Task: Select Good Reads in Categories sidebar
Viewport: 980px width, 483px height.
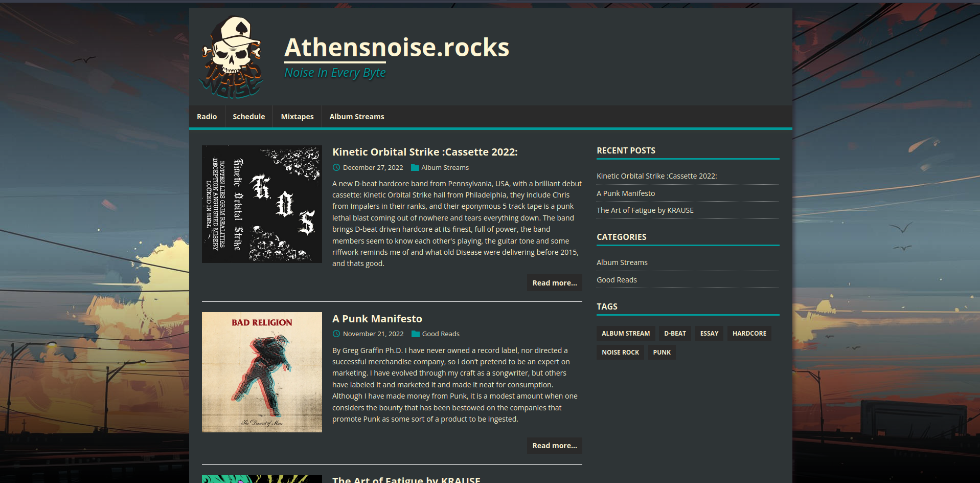Action: 617,280
